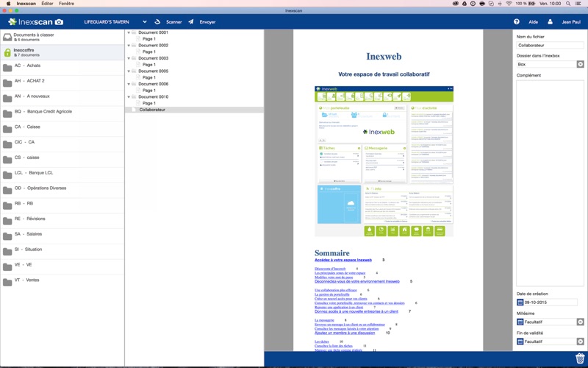
Task: Click the Wi-Fi status icon
Action: 509,4
